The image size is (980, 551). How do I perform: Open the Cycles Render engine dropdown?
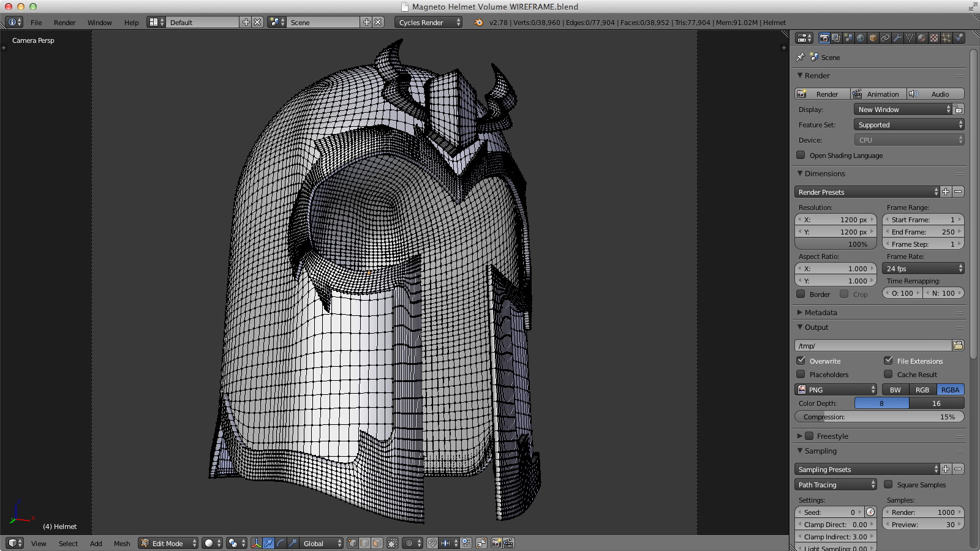click(x=429, y=22)
